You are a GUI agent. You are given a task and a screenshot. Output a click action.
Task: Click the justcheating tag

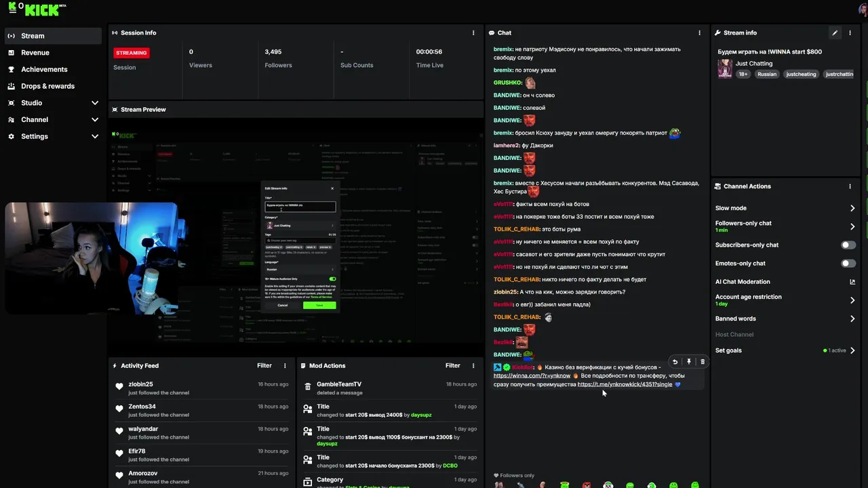pos(801,74)
